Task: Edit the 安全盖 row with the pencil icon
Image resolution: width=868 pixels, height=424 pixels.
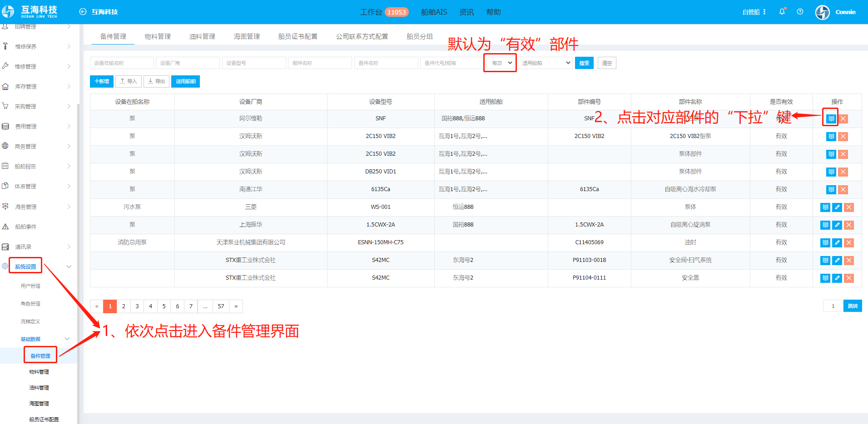Action: tap(837, 278)
